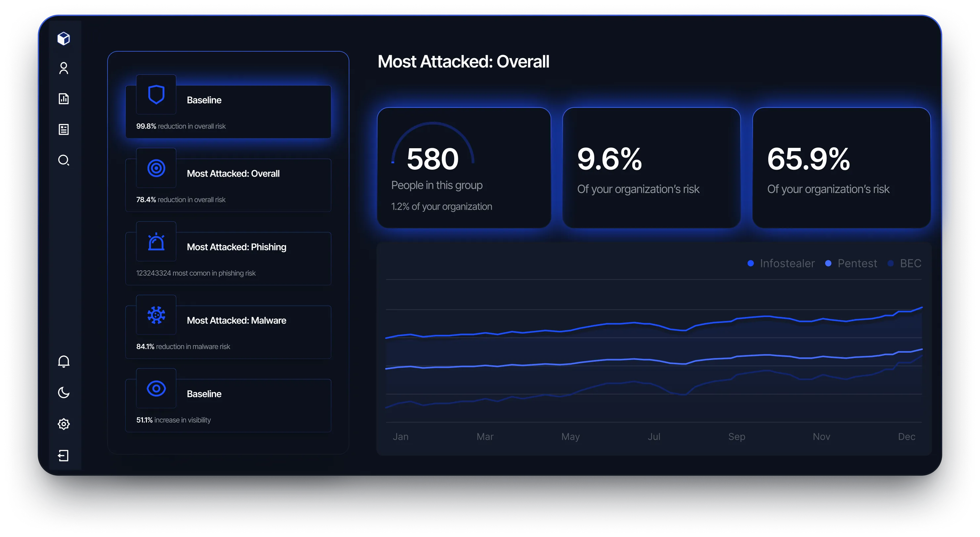Screen dimensions: 980x537
Task: Open the document list sidebar icon
Action: [x=64, y=129]
